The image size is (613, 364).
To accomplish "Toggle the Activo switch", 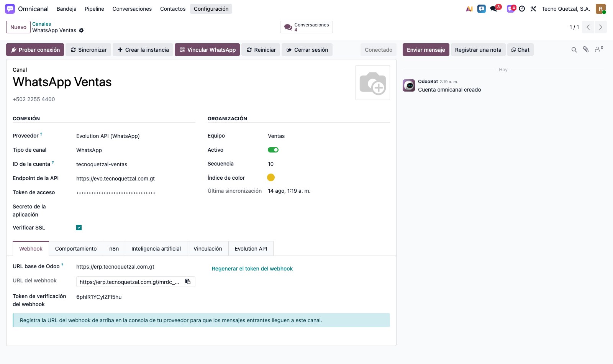I will (273, 150).
